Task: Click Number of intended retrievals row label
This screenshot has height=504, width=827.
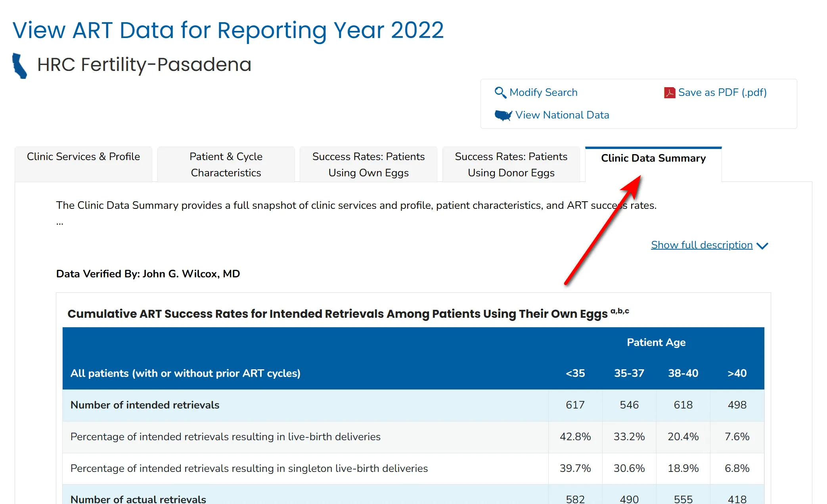Action: click(x=145, y=405)
